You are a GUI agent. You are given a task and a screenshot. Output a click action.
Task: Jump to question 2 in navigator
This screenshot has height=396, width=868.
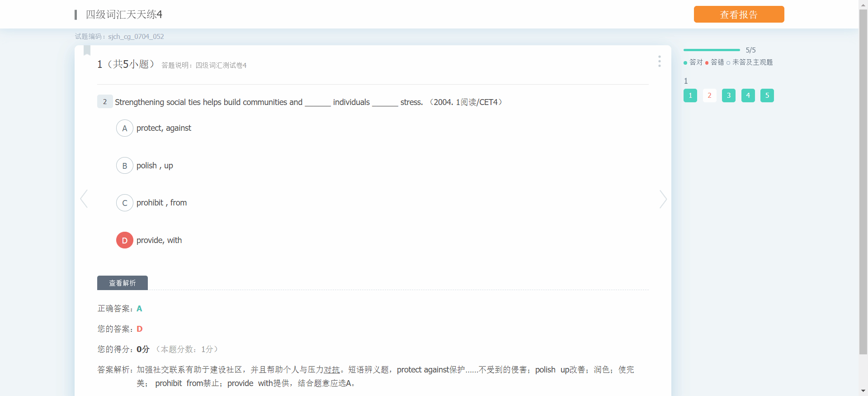click(x=709, y=95)
